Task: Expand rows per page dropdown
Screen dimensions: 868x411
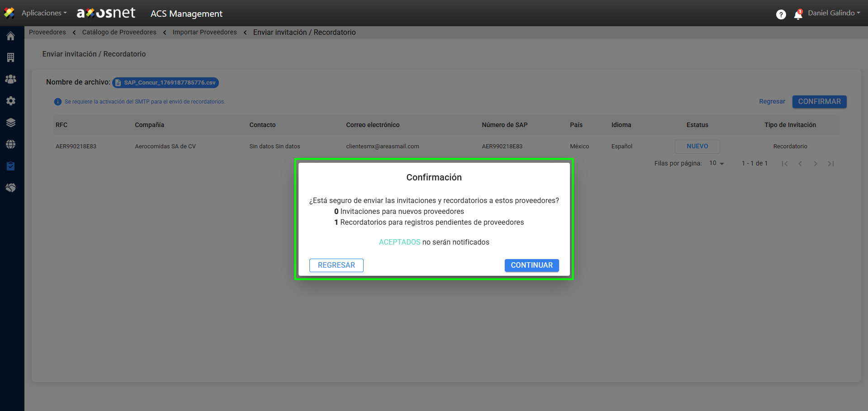Action: click(x=716, y=163)
